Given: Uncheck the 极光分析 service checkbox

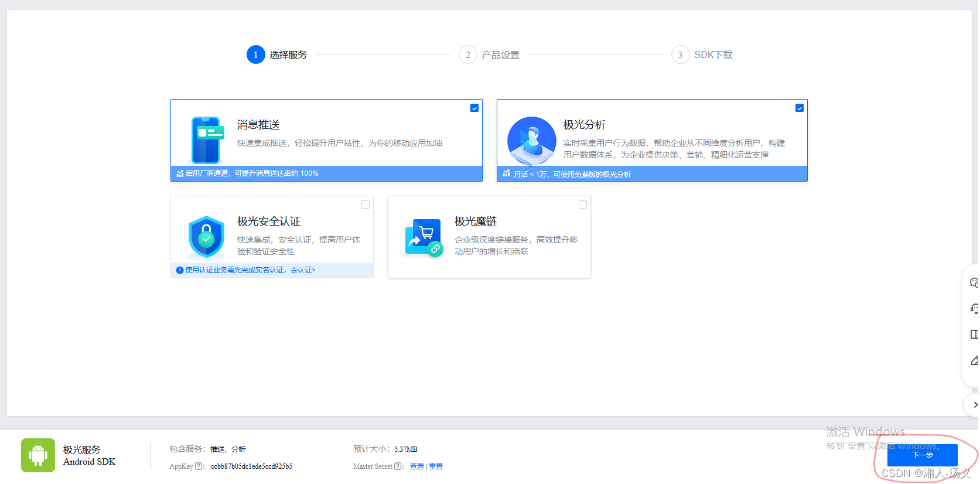Looking at the screenshot, I should coord(800,108).
